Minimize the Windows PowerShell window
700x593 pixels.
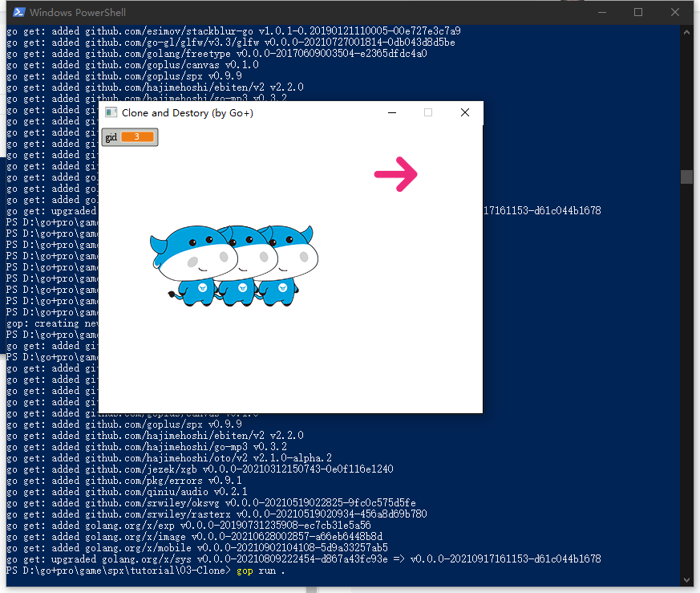602,13
